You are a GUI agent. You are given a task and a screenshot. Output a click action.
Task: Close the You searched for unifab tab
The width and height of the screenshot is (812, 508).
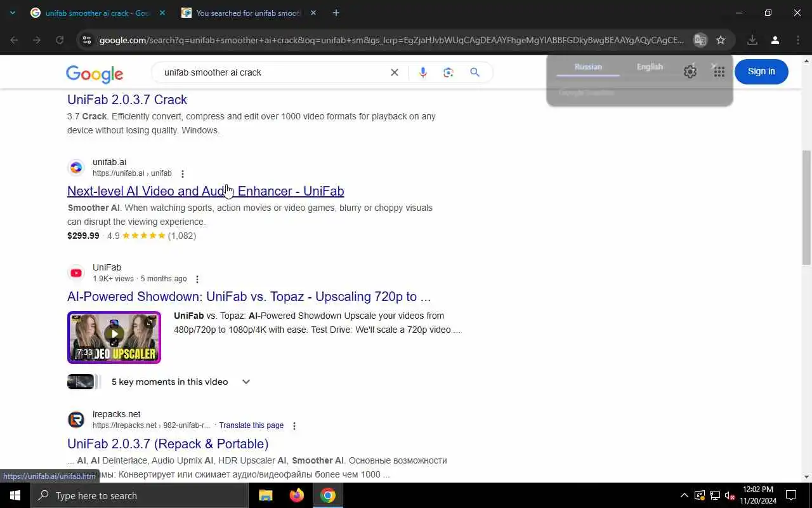(313, 13)
